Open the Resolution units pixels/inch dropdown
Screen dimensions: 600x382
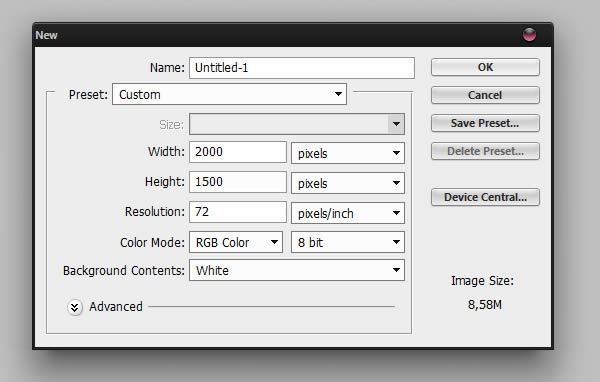coord(348,213)
